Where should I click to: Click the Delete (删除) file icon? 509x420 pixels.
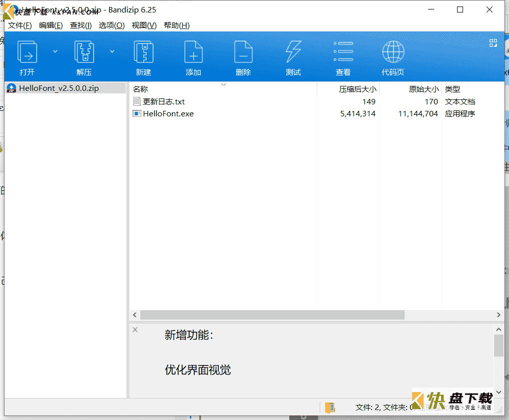coord(243,51)
